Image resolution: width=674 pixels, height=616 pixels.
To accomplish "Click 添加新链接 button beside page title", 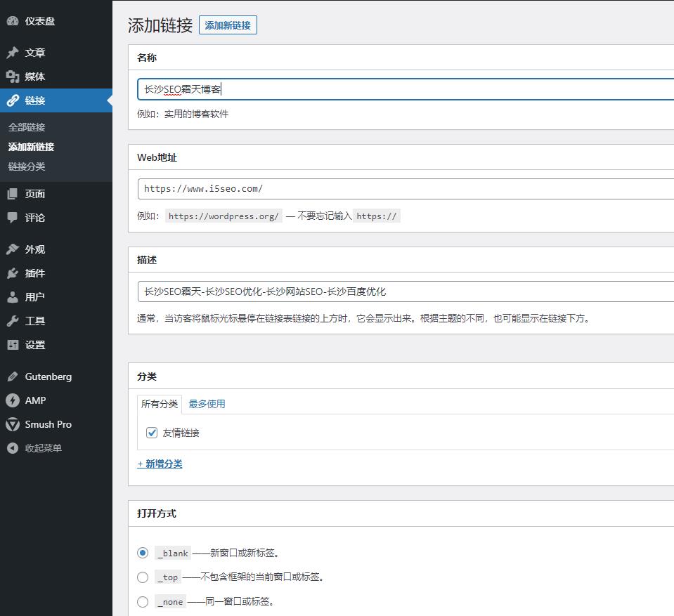I will [228, 25].
